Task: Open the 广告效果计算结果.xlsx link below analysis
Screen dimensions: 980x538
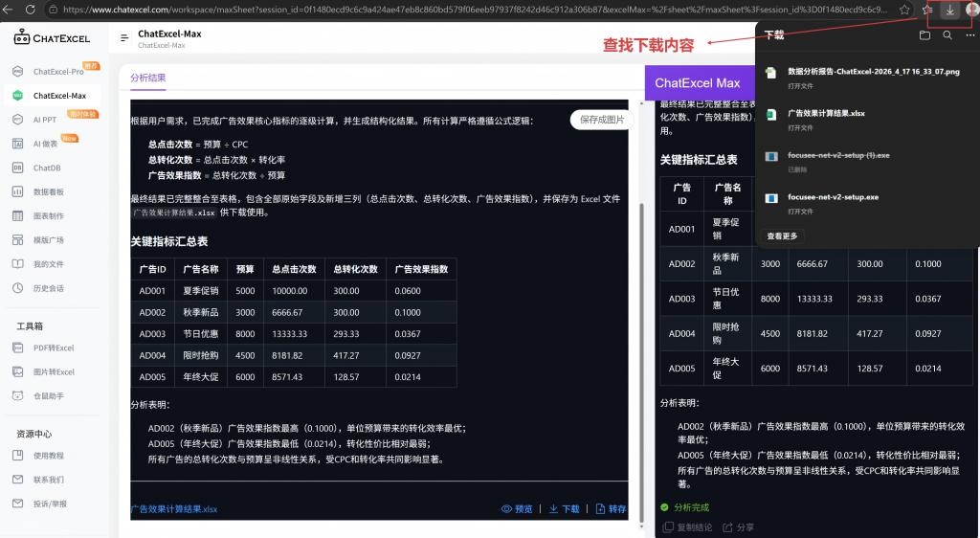Action: (174, 509)
